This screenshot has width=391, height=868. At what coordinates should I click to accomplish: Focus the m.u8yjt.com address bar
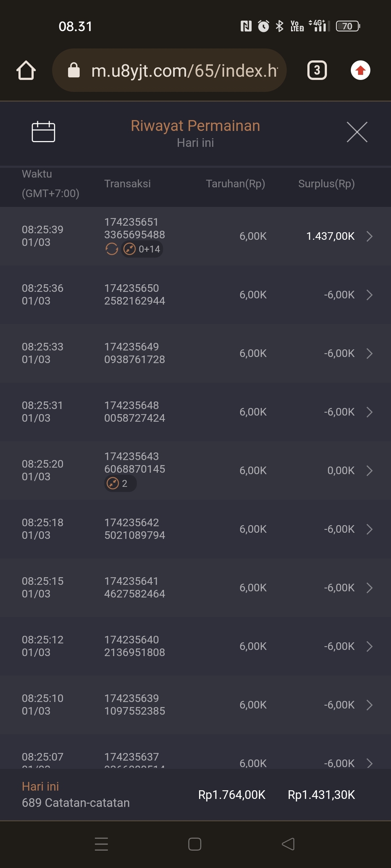184,71
